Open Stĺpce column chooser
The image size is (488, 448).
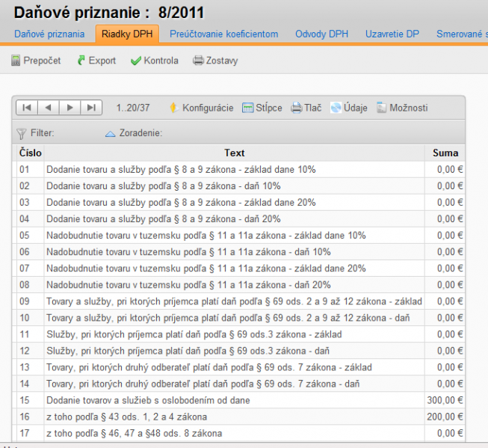coord(269,108)
